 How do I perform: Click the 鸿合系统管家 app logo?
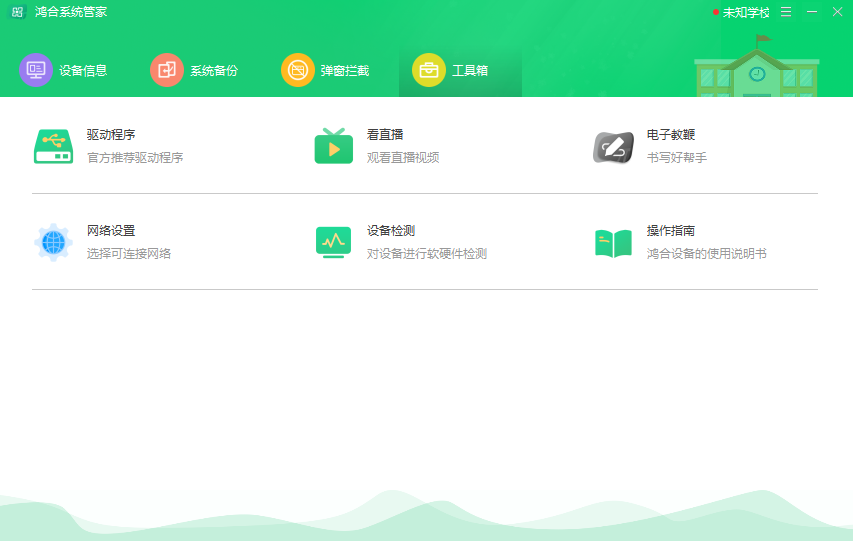(17, 12)
